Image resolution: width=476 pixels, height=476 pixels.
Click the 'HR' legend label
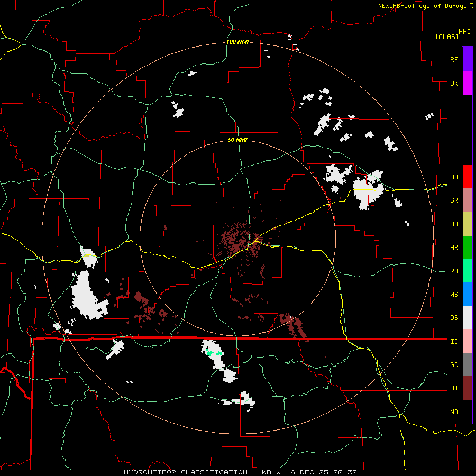(454, 248)
